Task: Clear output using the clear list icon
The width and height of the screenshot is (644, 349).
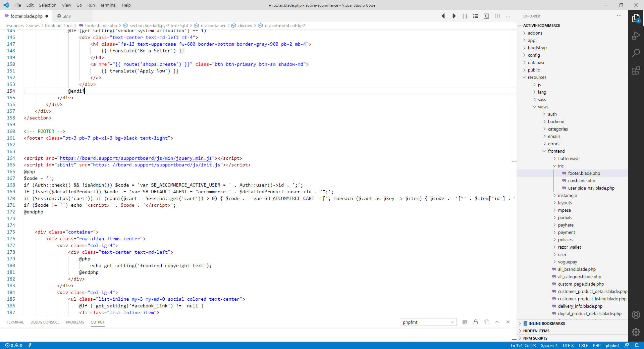Action: (x=465, y=322)
